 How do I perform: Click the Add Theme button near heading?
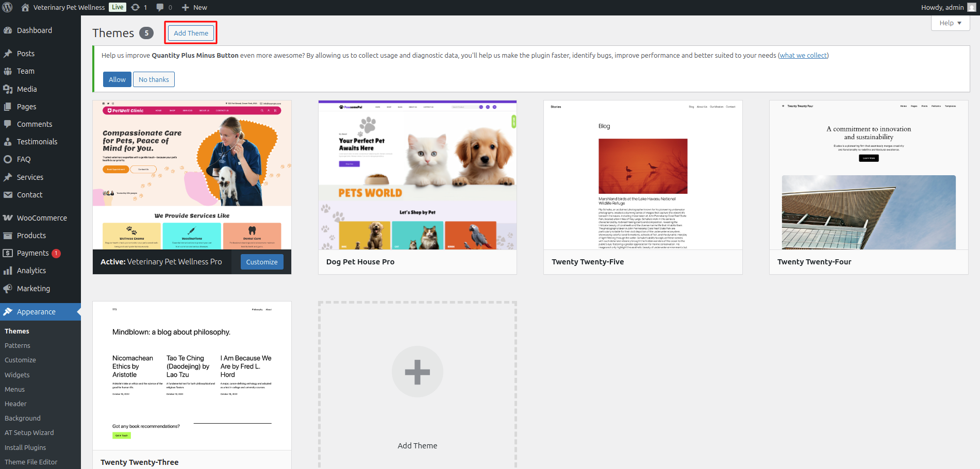(191, 33)
